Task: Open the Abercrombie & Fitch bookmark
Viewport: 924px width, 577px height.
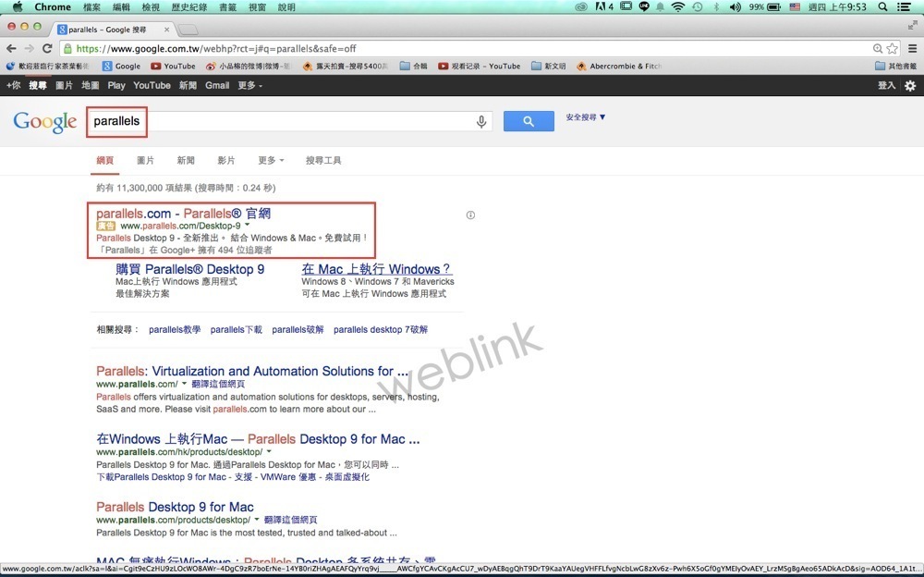Action: pyautogui.click(x=619, y=66)
